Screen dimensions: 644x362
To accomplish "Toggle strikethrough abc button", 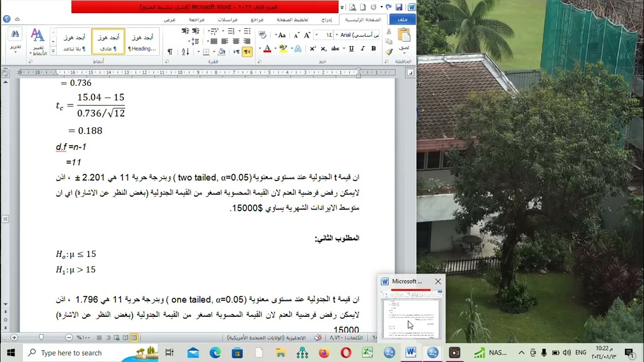I will pos(335,49).
